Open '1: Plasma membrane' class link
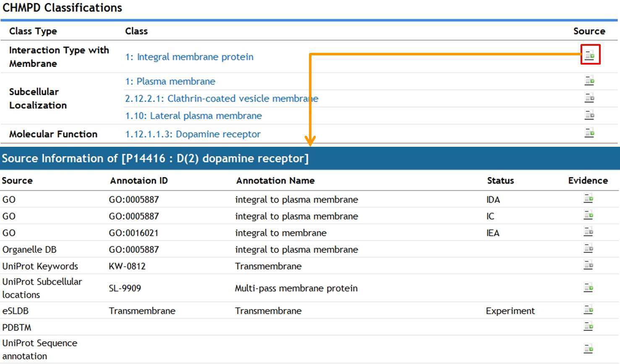Screen dimensions: 620x364 coord(170,81)
